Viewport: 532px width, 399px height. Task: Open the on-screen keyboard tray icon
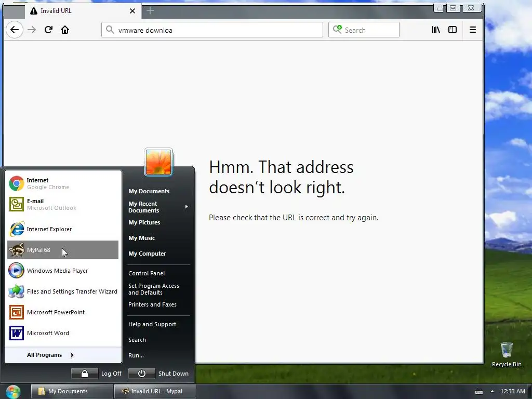[x=478, y=392]
